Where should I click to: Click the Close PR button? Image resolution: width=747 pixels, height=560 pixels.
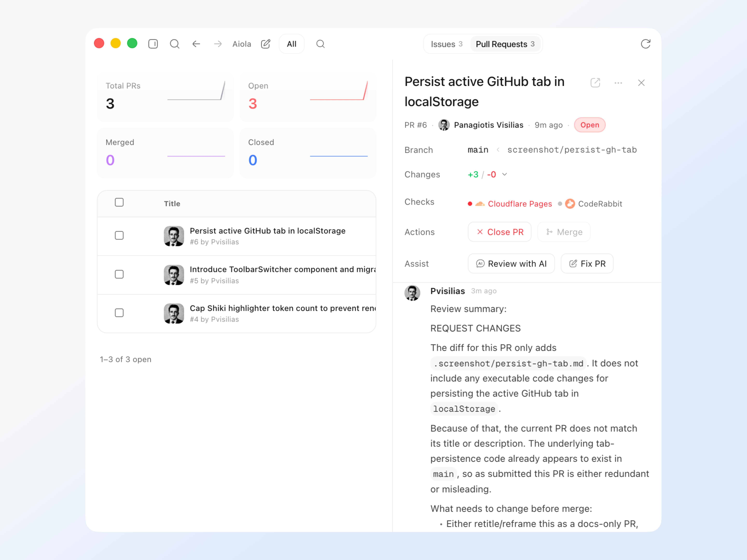[x=499, y=232]
